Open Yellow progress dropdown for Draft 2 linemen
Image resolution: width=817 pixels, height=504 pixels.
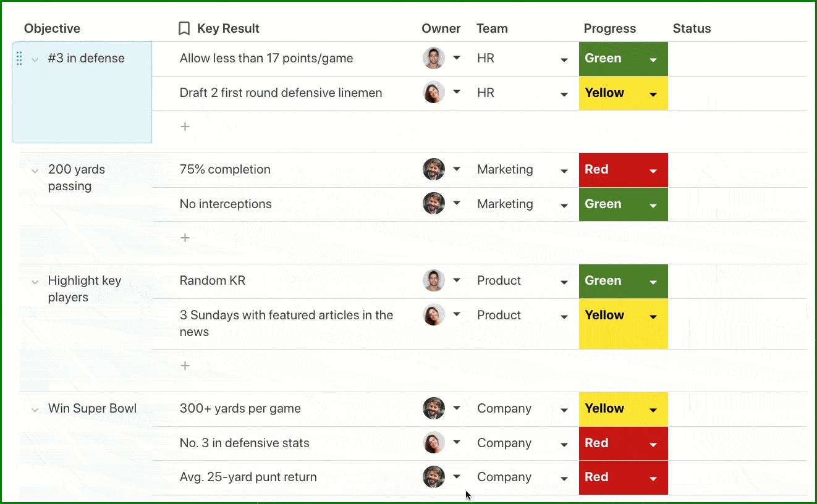click(x=653, y=94)
